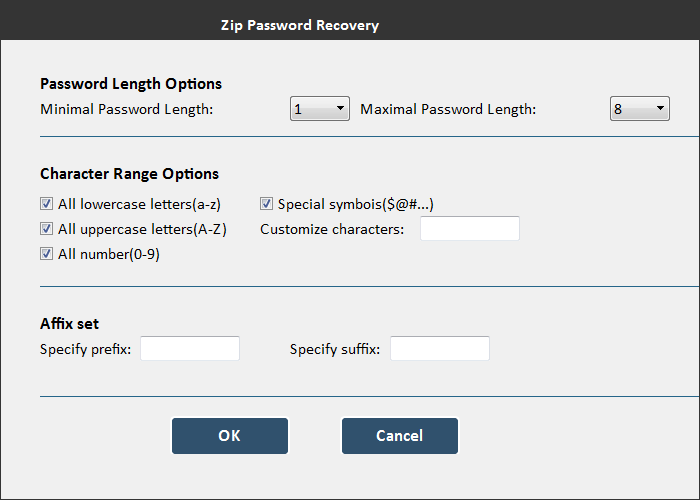
Task: Select the Specify suffix input box
Action: [440, 349]
